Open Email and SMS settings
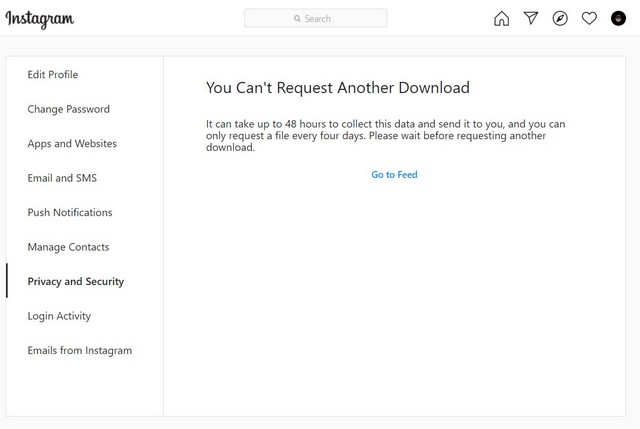This screenshot has height=429, width=640. [x=62, y=178]
